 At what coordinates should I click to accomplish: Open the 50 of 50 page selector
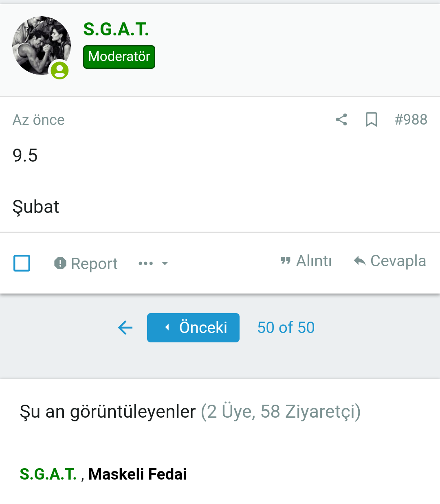286,328
